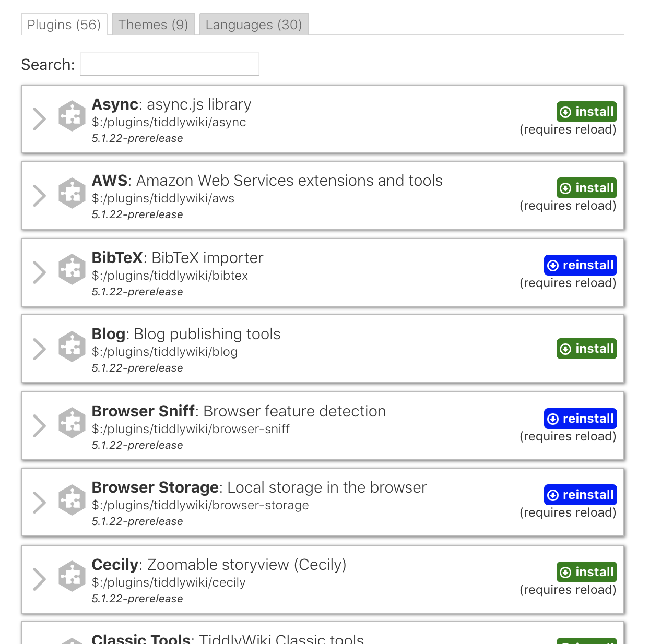Open the Languages (30) tab
Image resolution: width=661 pixels, height=644 pixels.
coord(254,25)
